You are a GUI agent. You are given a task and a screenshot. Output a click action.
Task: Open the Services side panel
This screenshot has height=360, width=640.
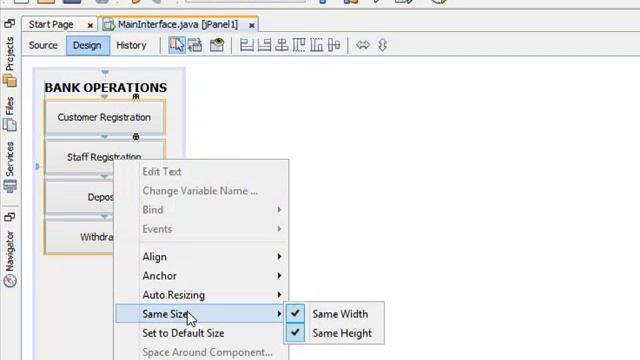click(x=10, y=167)
